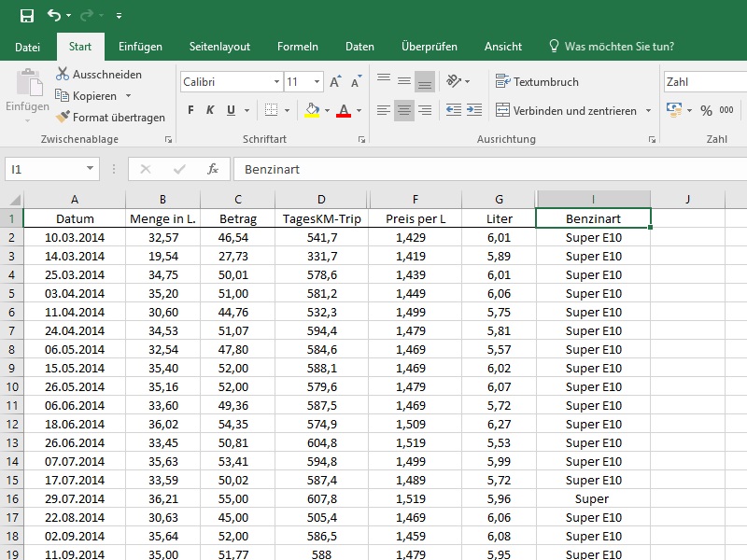Switch to the Überprüfen tab
The image size is (747, 560).
tap(430, 47)
